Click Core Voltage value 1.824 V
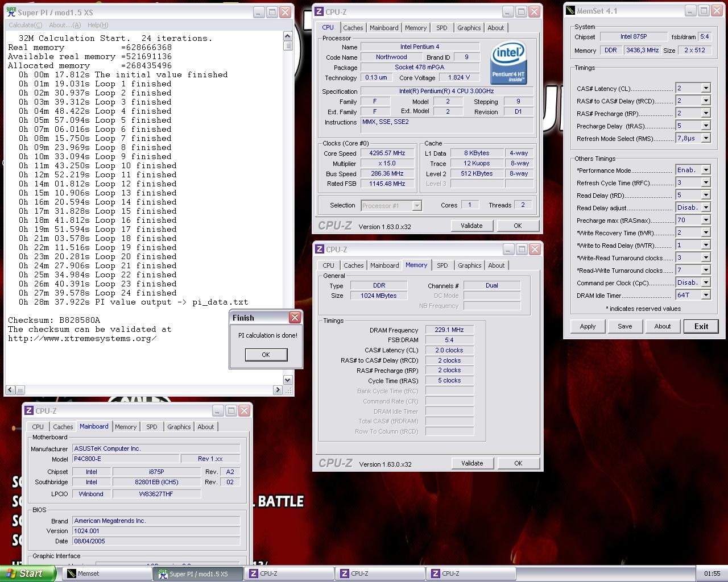The width and height of the screenshot is (728, 582). 459,77
